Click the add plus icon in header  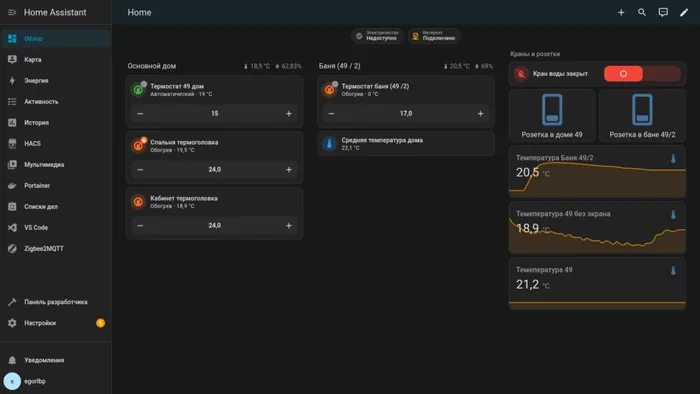coord(621,12)
